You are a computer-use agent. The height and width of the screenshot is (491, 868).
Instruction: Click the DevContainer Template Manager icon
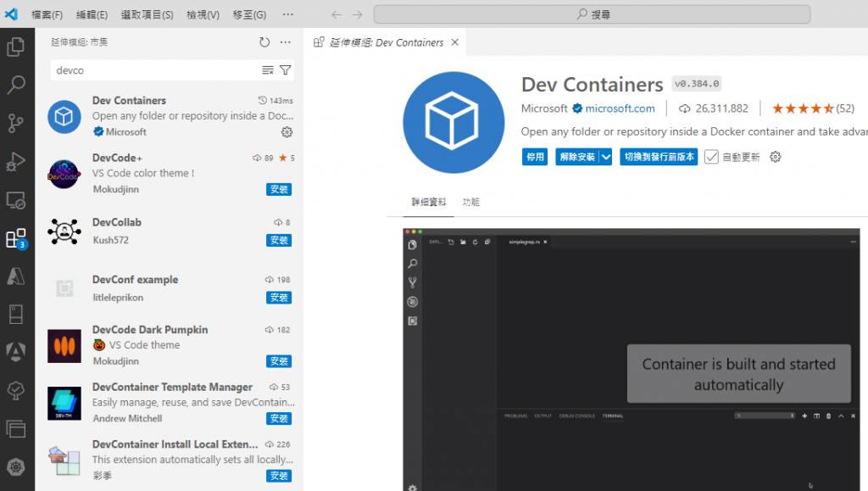point(64,404)
